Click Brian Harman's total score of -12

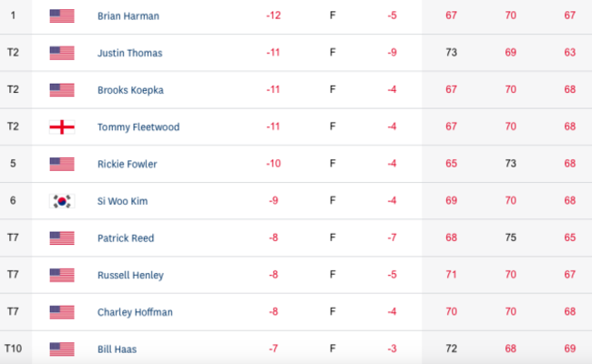point(272,16)
